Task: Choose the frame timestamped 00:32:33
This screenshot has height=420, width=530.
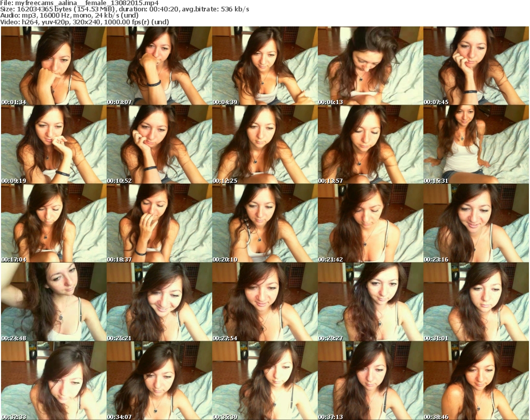Action: point(54,381)
